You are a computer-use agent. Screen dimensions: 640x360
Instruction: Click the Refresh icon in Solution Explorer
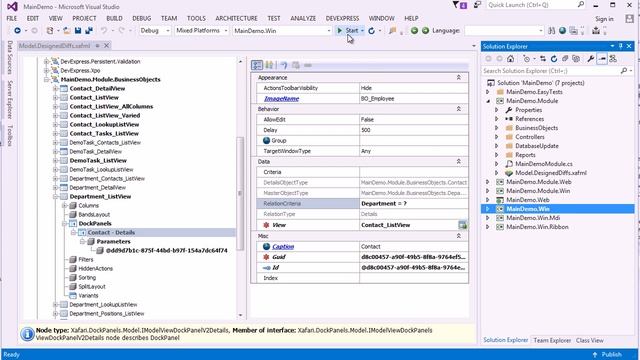coord(554,59)
